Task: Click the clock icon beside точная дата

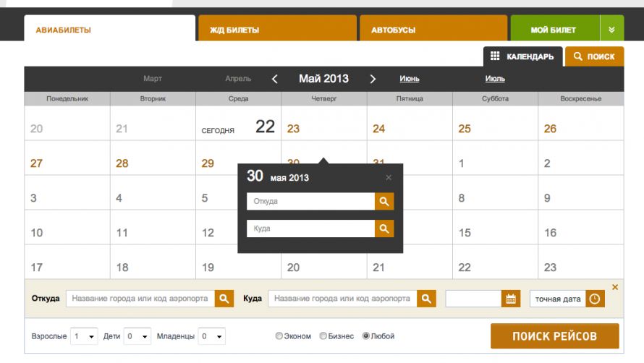Action: tap(595, 299)
